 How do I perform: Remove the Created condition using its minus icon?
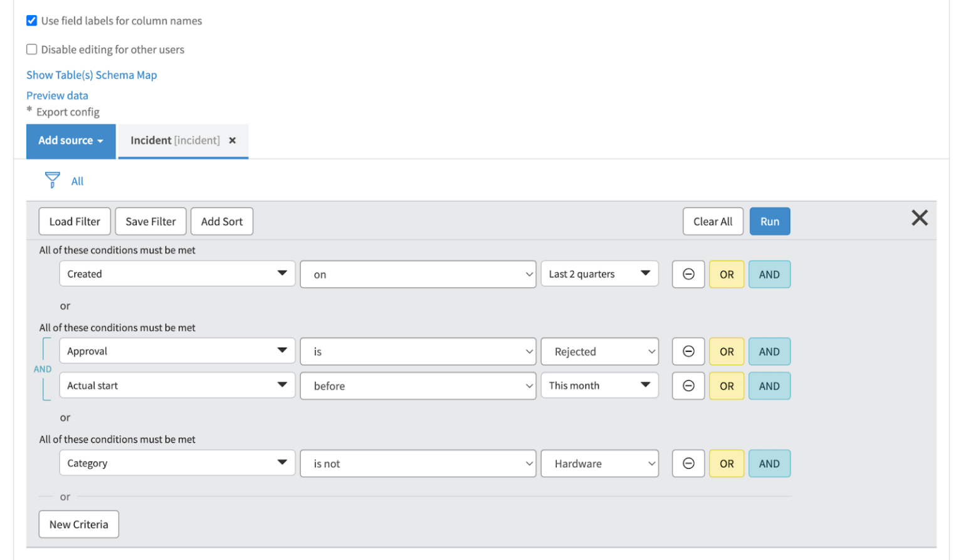click(x=688, y=274)
